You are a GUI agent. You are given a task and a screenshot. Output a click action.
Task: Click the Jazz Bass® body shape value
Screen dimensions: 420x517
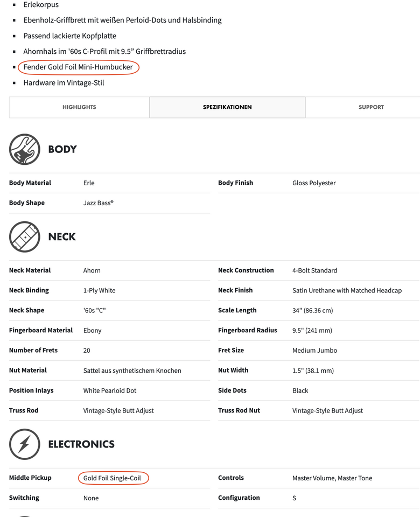click(99, 203)
